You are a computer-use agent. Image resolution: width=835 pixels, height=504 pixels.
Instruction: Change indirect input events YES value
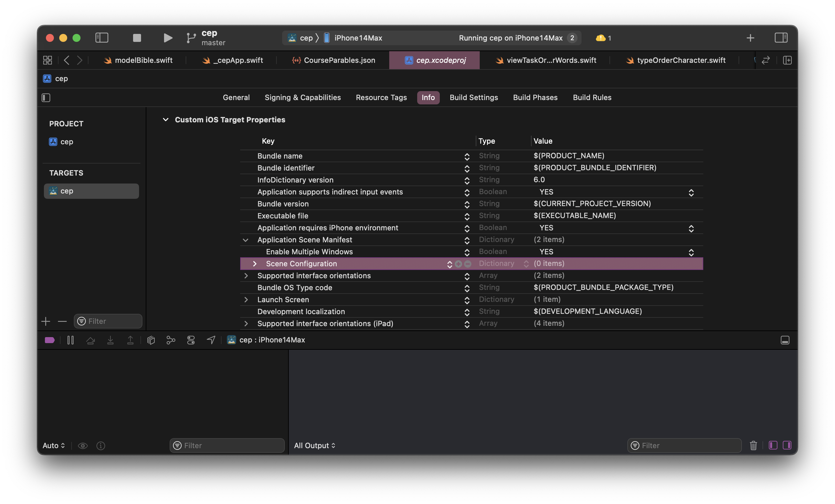[691, 192]
